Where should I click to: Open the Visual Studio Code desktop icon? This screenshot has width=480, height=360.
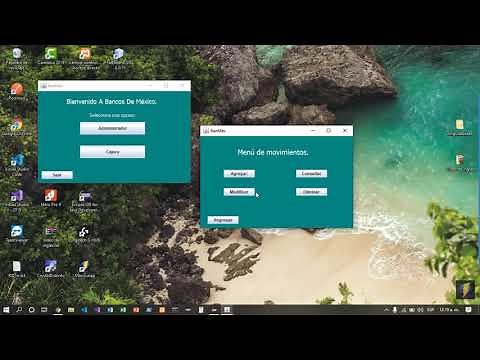(17, 160)
